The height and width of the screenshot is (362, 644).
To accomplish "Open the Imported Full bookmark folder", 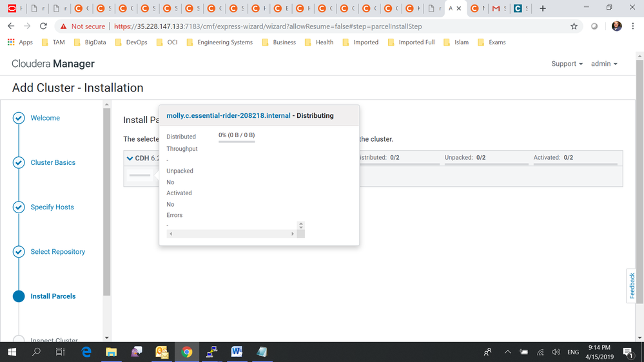I will (411, 43).
